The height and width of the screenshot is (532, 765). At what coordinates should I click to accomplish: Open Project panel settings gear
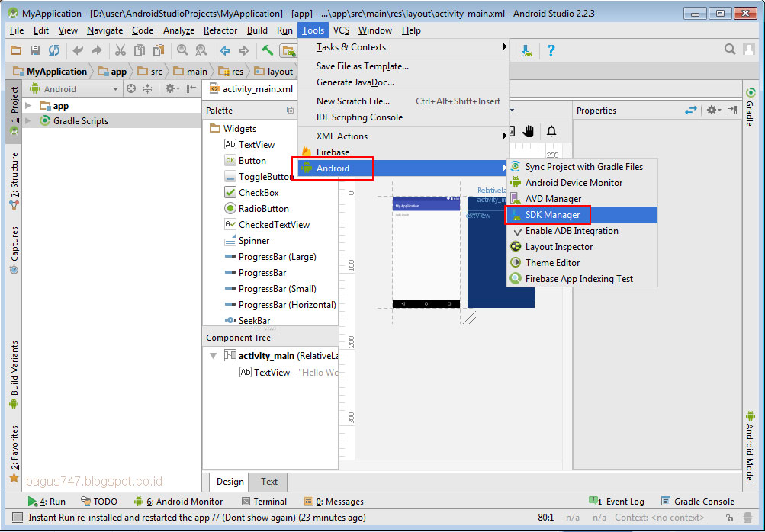click(172, 88)
